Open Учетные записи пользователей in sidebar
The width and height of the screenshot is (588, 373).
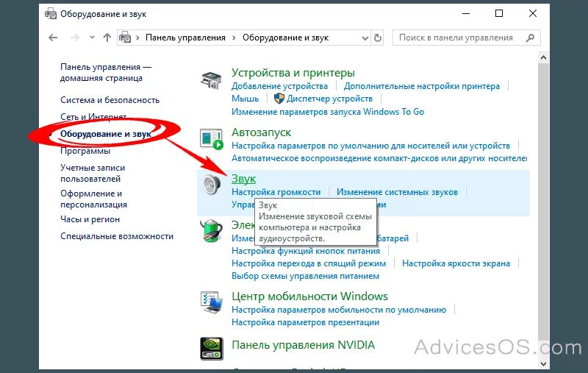[x=93, y=173]
